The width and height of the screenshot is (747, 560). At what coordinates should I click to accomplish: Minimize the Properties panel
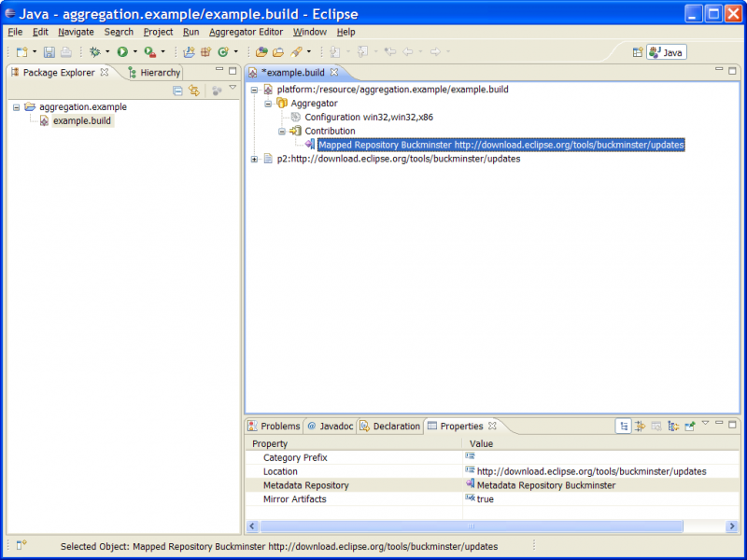pos(719,423)
